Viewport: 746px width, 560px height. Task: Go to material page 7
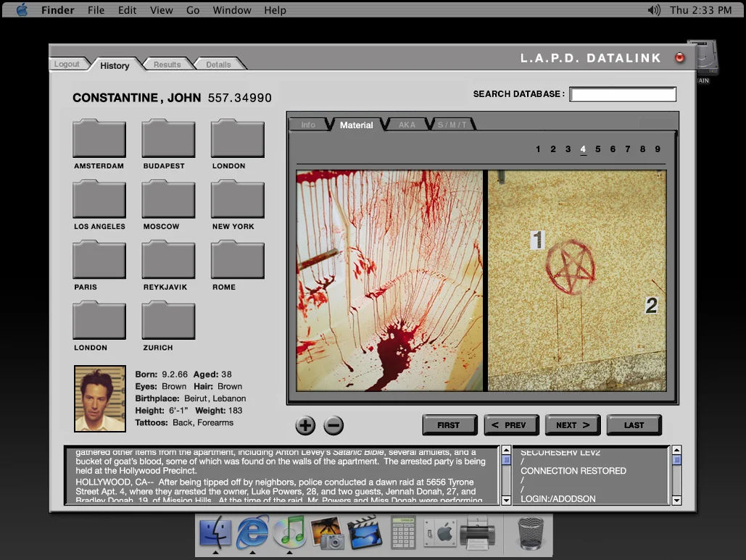[628, 149]
